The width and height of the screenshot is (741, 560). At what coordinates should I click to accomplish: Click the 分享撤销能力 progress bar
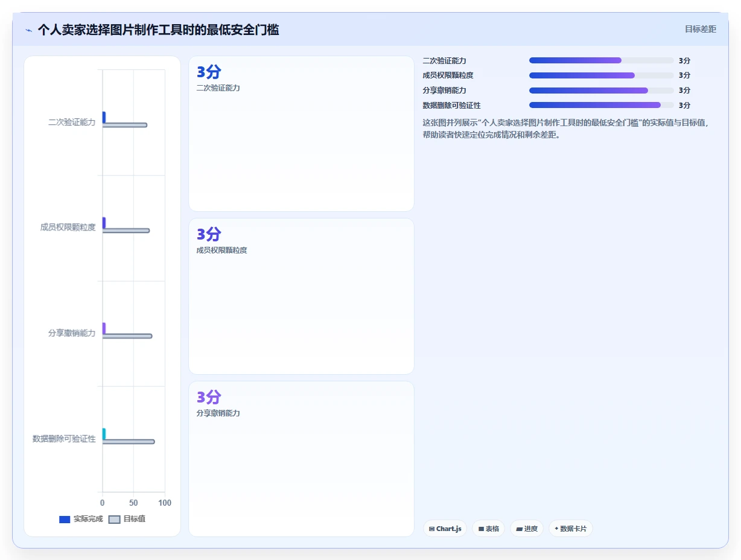click(601, 91)
